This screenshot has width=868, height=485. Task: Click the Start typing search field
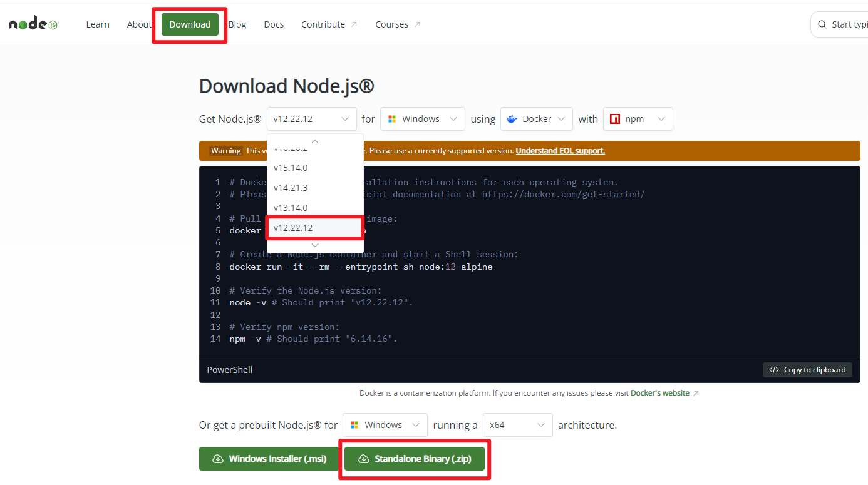coord(839,24)
